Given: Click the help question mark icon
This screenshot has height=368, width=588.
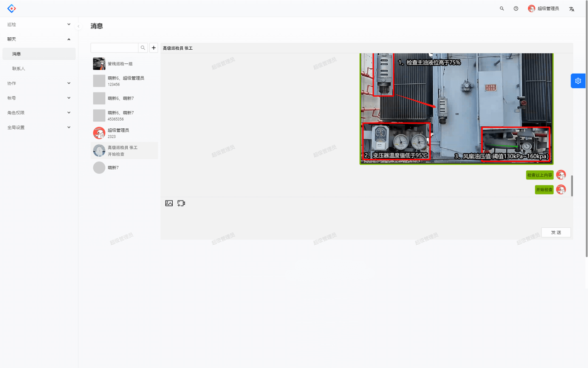Looking at the screenshot, I should (516, 9).
